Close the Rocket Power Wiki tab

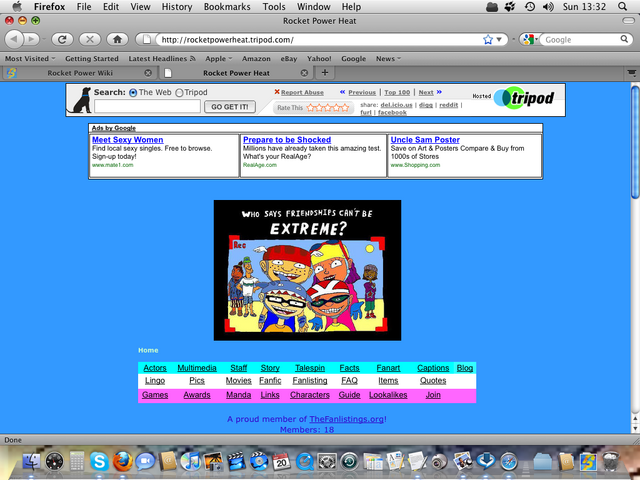tap(148, 73)
